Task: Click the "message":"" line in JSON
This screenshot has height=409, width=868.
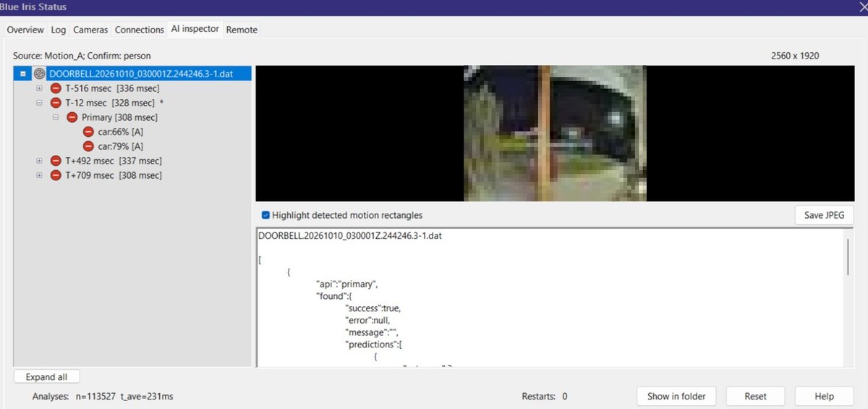Action: [373, 332]
